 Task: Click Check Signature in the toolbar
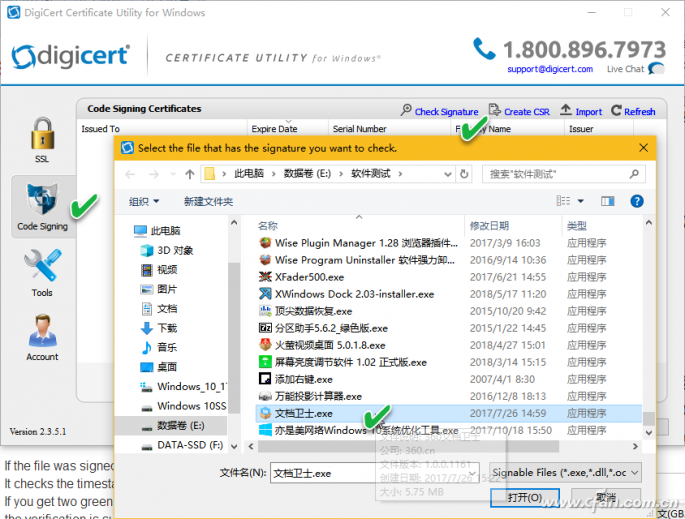pos(439,112)
